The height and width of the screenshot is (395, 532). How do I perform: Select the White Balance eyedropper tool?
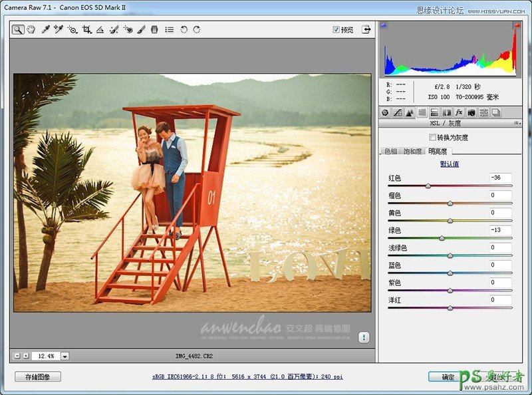45,30
